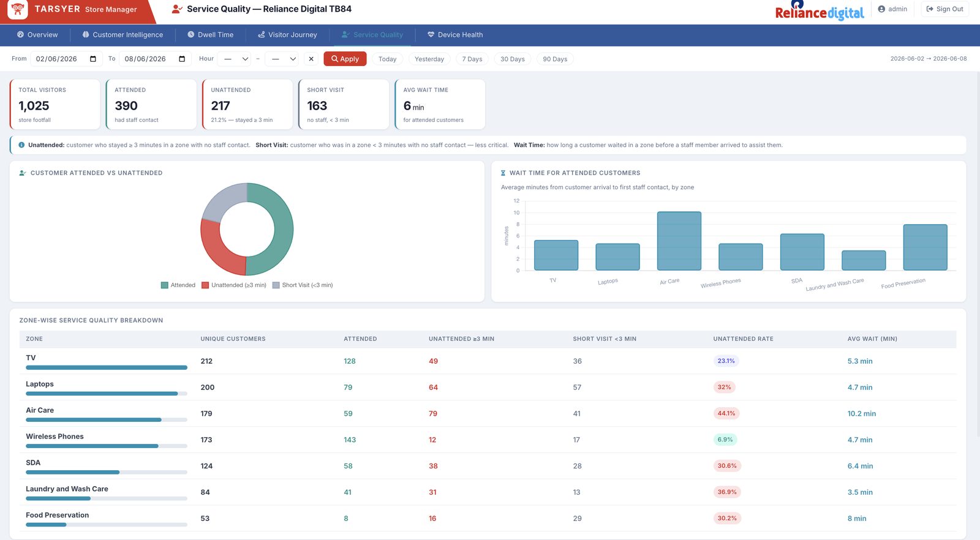
Task: Toggle Unattended (≥3 min) legend swatch
Action: click(206, 285)
